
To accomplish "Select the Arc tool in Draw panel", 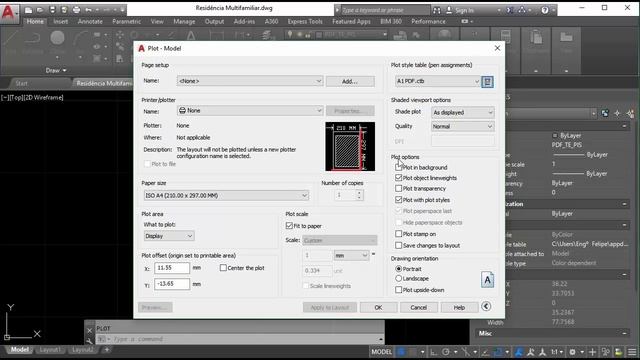I will point(80,39).
